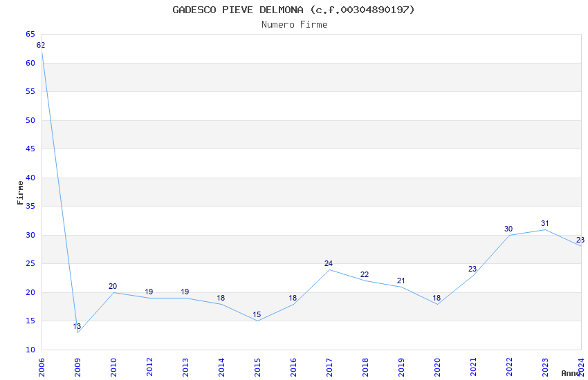Click y-axis tick value 65

[30, 34]
